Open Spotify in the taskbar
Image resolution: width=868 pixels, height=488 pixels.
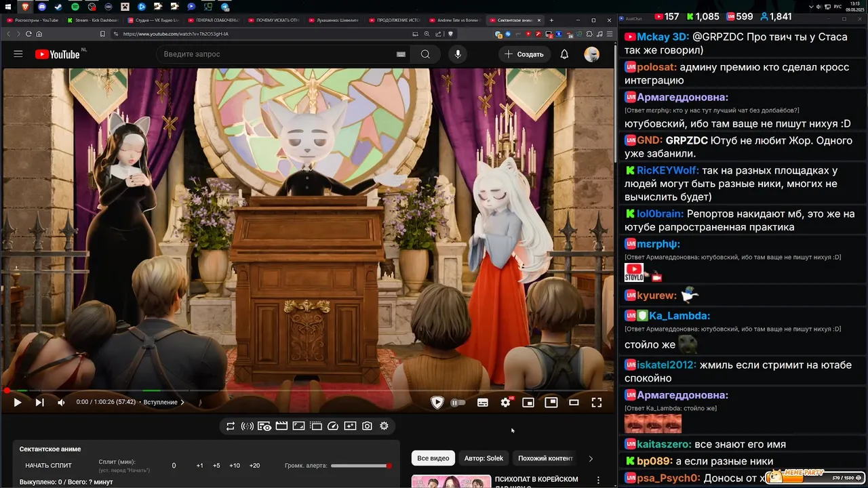click(x=75, y=7)
